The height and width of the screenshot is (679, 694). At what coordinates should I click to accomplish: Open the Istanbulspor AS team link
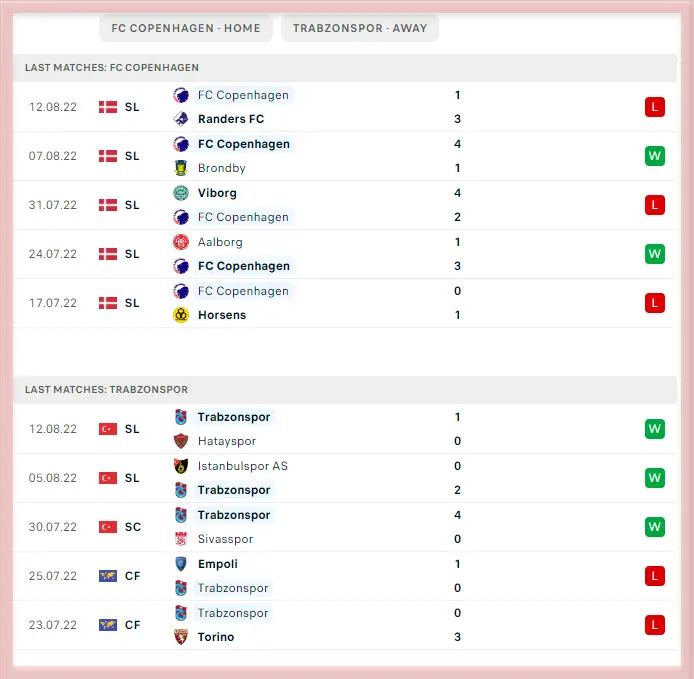pyautogui.click(x=243, y=466)
